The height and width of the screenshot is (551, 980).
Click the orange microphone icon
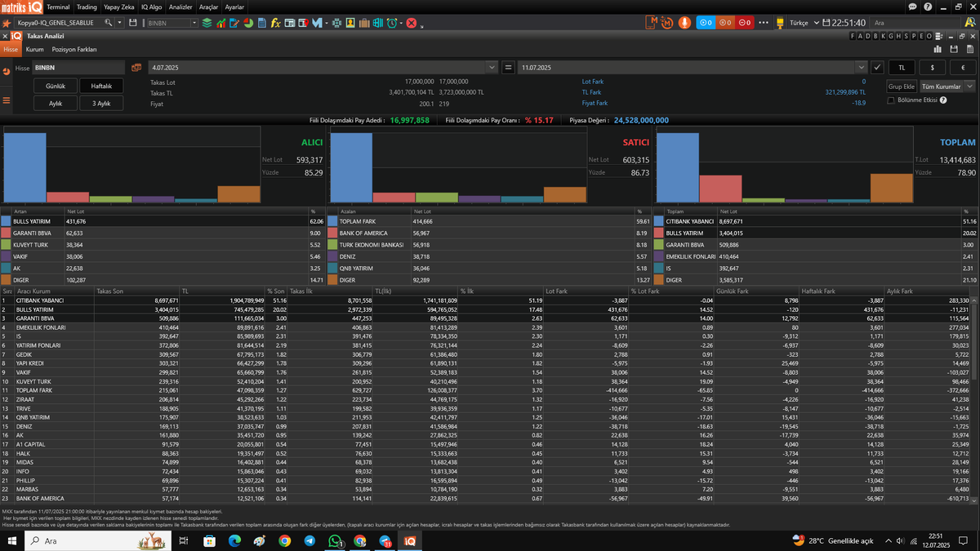[684, 23]
